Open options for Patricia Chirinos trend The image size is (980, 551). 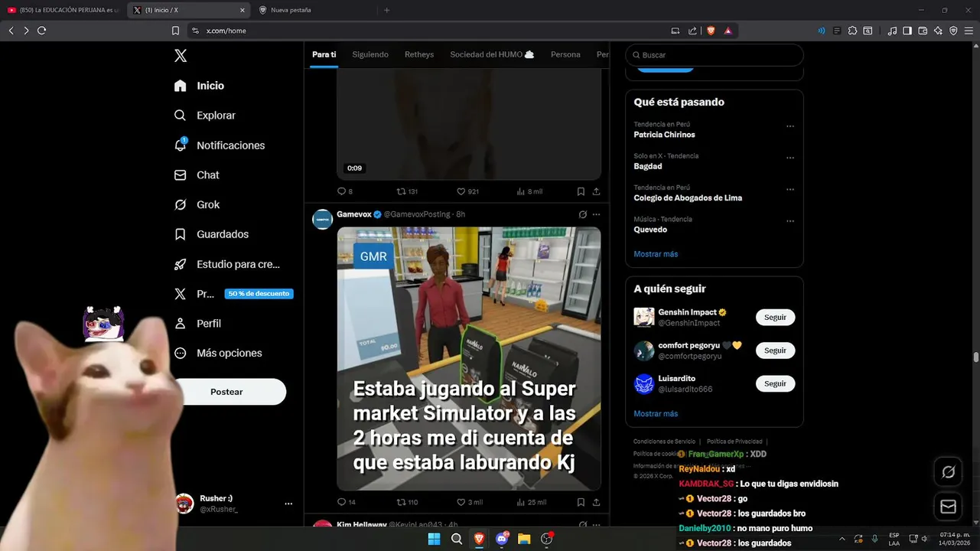point(790,126)
